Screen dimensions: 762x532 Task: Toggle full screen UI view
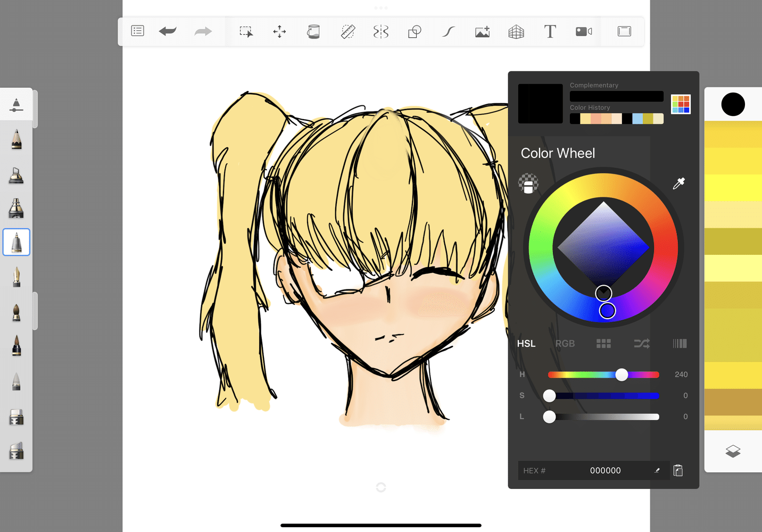(x=624, y=31)
